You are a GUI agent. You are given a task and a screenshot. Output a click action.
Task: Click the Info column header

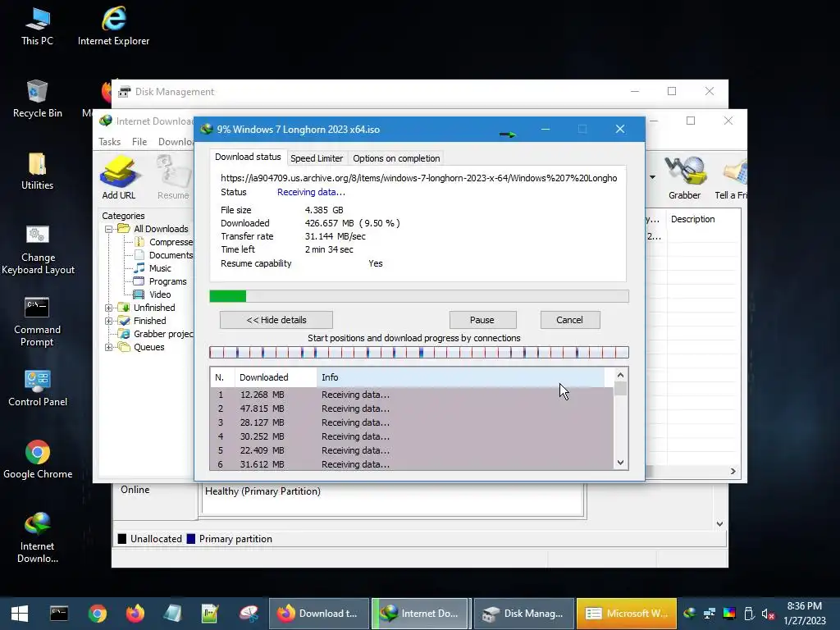click(x=461, y=377)
